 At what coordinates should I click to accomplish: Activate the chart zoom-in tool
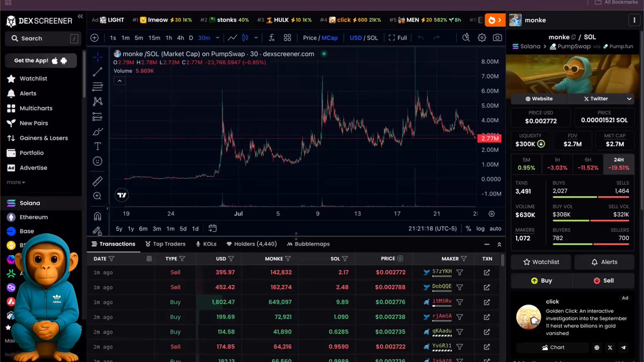point(98,196)
